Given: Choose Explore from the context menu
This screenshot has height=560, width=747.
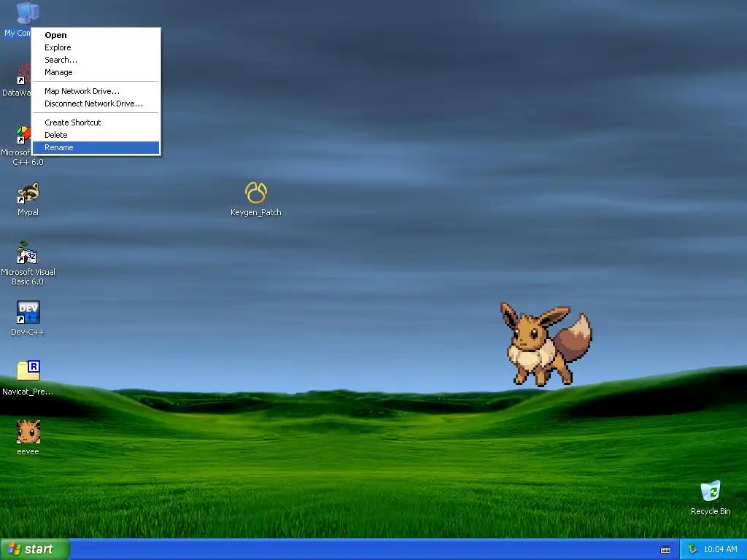Looking at the screenshot, I should [x=96, y=47].
